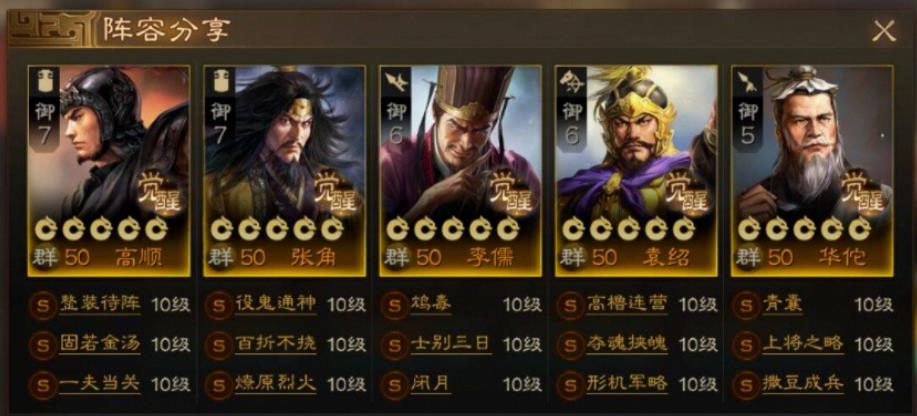Viewport: 917px width, 416px height.
Task: Click the S-rank icon beside 高橹连营
Action: pos(570,305)
